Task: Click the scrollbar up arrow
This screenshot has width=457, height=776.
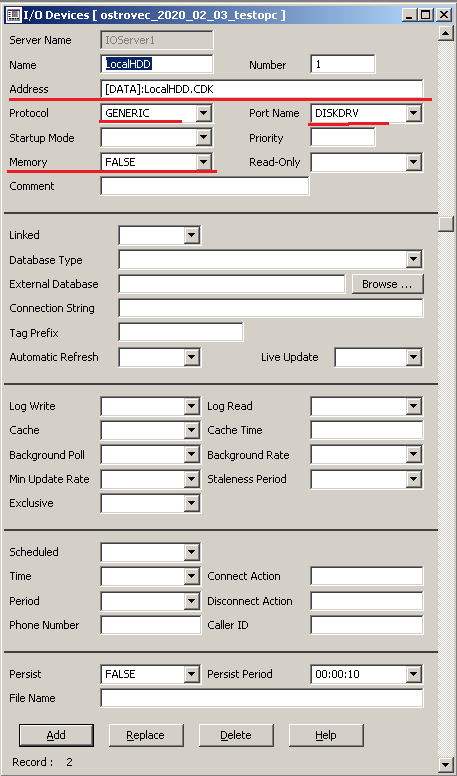Action: [x=445, y=34]
